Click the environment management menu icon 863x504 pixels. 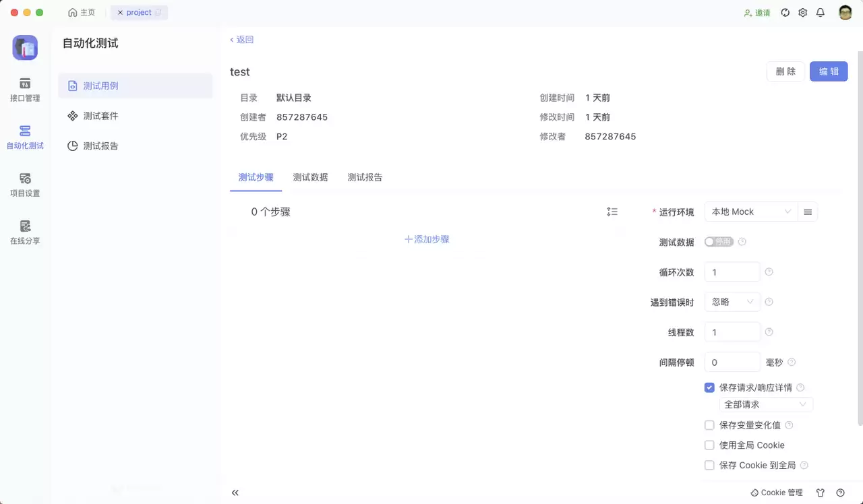click(808, 212)
